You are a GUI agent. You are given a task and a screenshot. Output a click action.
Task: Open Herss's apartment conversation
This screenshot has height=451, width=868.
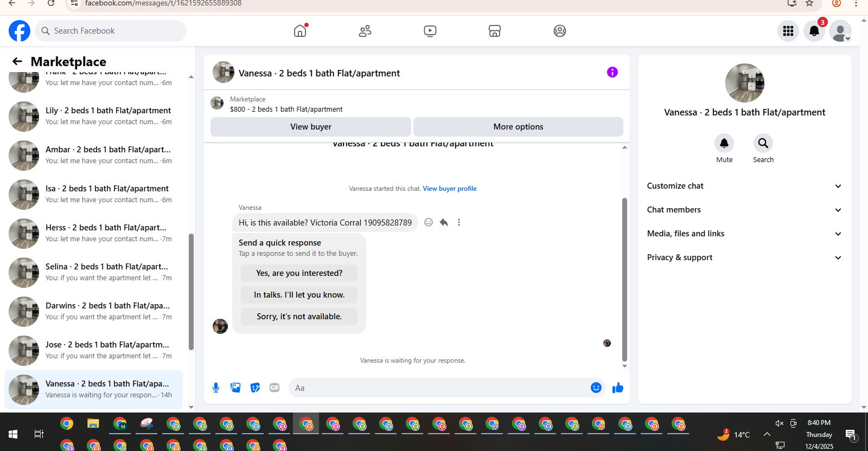pos(93,234)
